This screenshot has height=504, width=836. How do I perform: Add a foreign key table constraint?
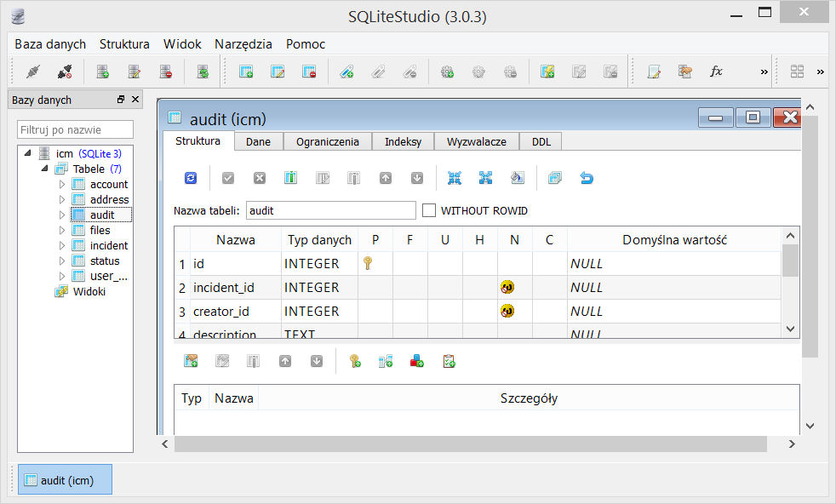coord(386,362)
